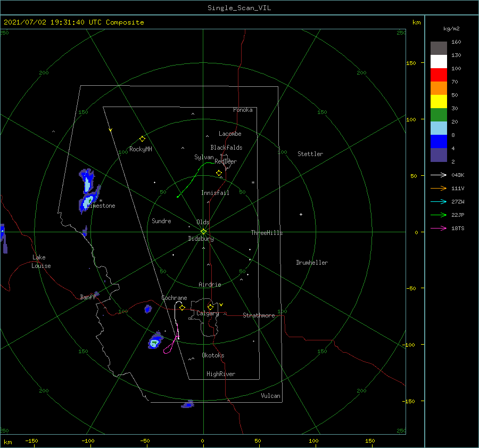Click the white 04DK track arrow
This screenshot has height=448, width=479.
pos(439,175)
